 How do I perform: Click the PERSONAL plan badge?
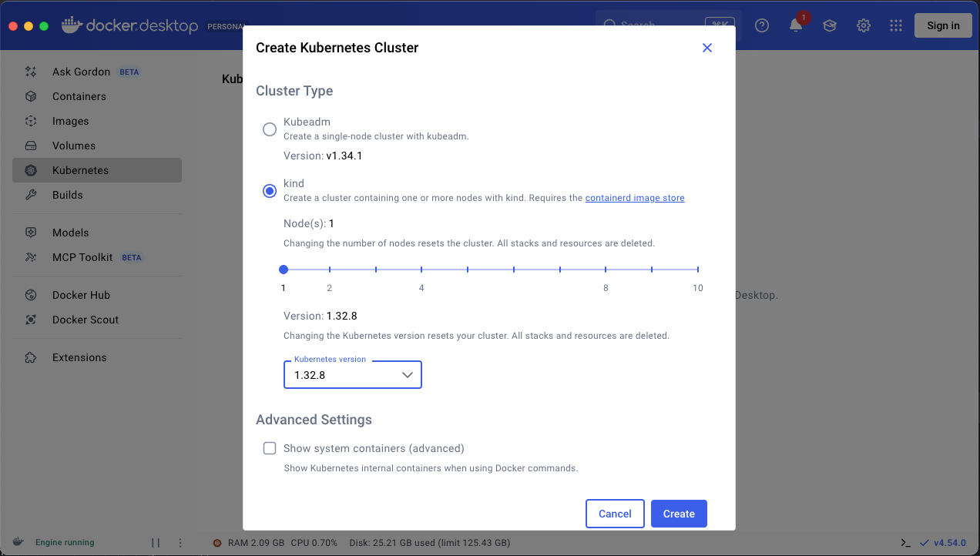click(226, 26)
